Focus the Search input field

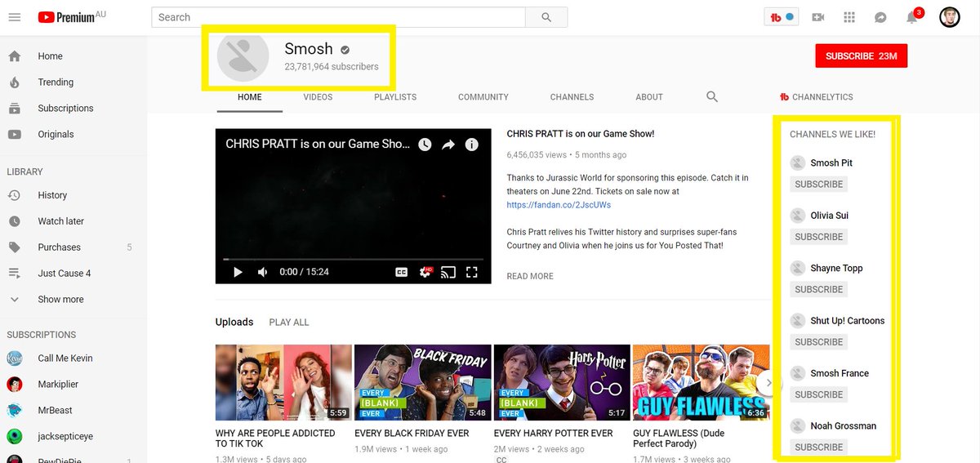pyautogui.click(x=338, y=17)
